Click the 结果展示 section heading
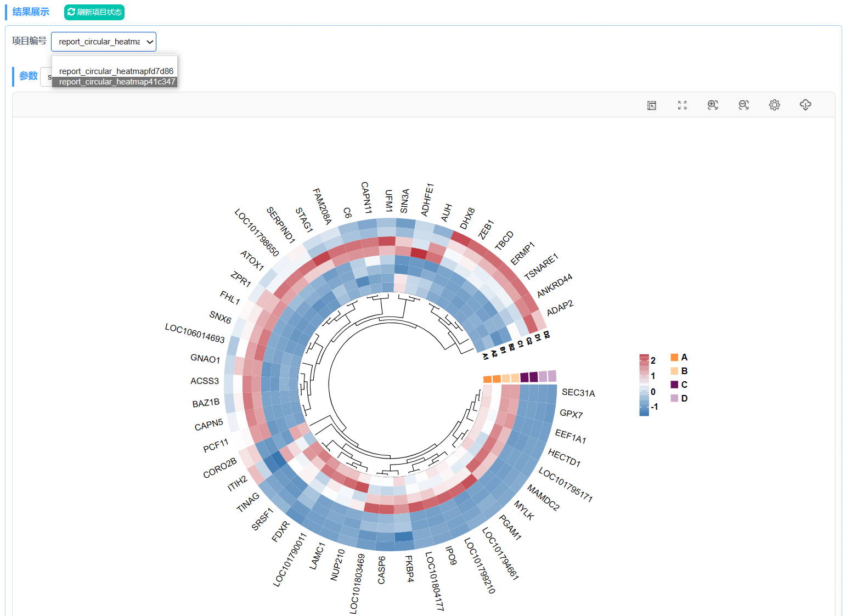 31,12
